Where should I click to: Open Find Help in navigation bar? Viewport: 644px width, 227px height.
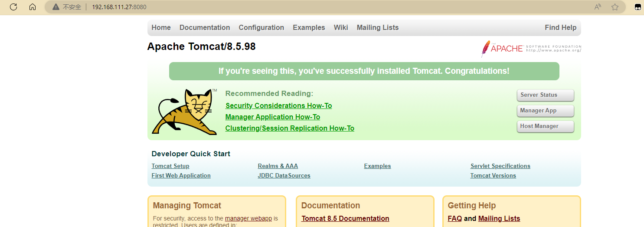pos(560,27)
